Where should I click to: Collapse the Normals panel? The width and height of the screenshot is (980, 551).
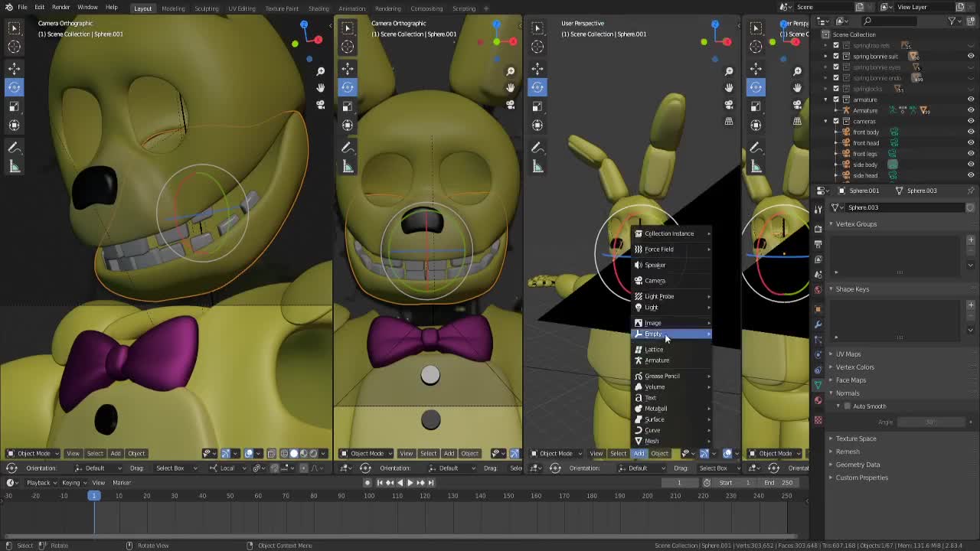[x=847, y=393]
